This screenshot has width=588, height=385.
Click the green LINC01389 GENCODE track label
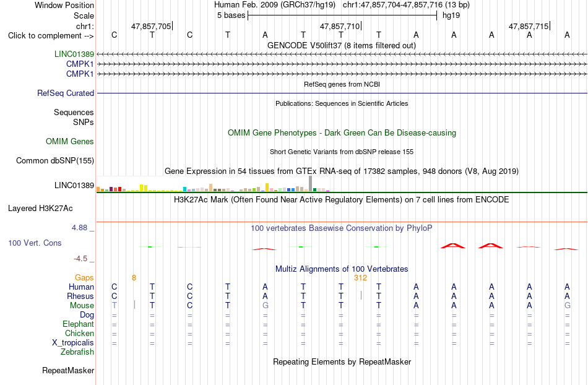(74, 54)
